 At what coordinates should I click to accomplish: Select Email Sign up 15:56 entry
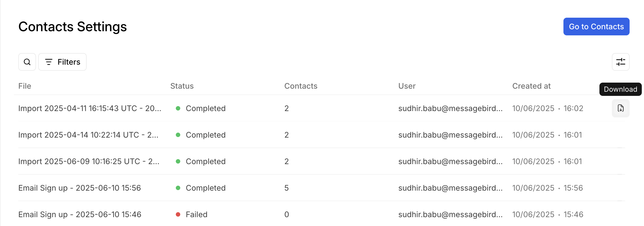(79, 188)
